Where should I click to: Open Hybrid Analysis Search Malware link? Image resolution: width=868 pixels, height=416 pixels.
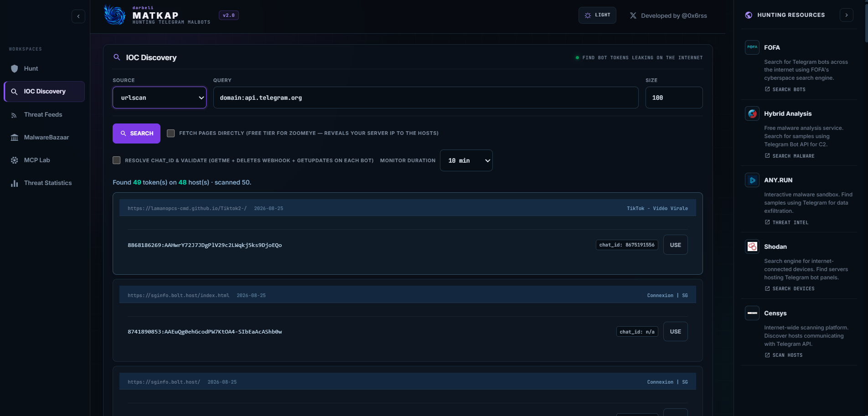pyautogui.click(x=790, y=156)
